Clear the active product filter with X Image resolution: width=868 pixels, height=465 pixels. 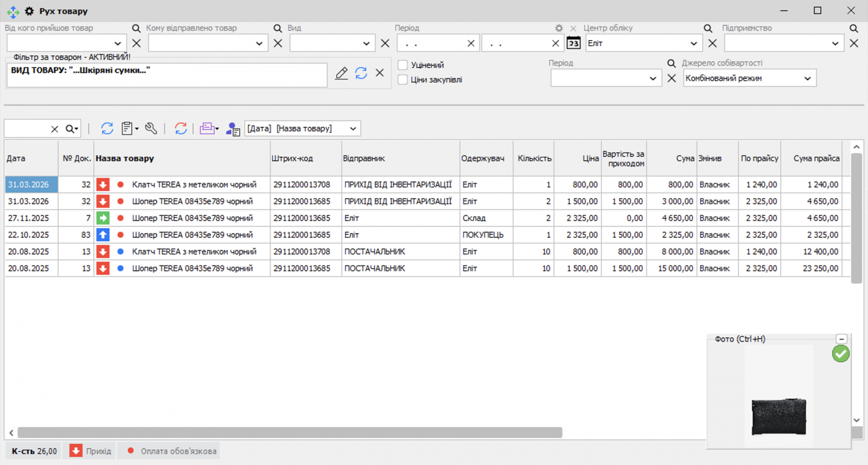pos(380,73)
